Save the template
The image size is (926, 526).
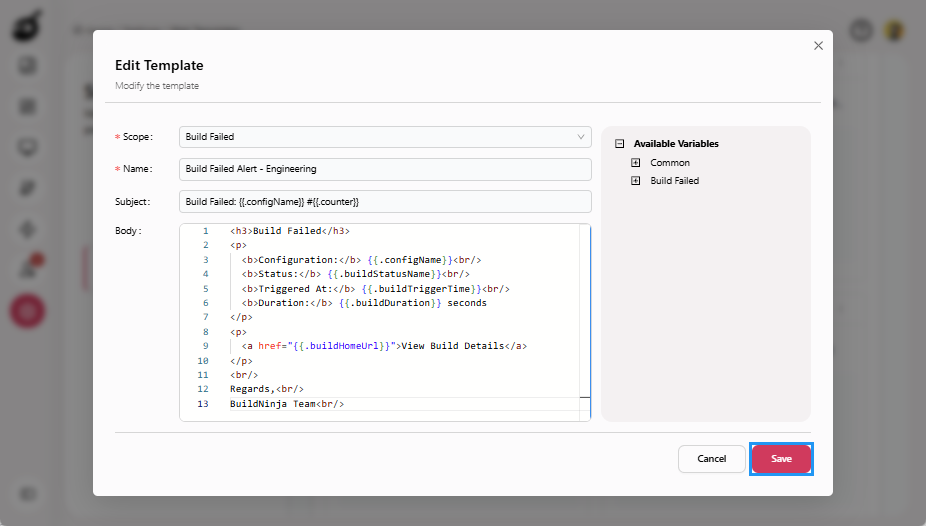click(x=781, y=459)
